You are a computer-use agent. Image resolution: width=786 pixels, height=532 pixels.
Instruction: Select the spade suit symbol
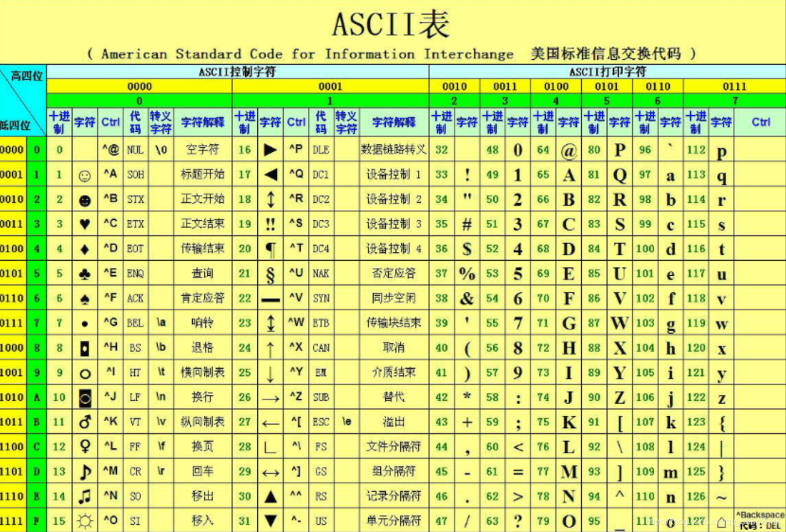(x=85, y=299)
